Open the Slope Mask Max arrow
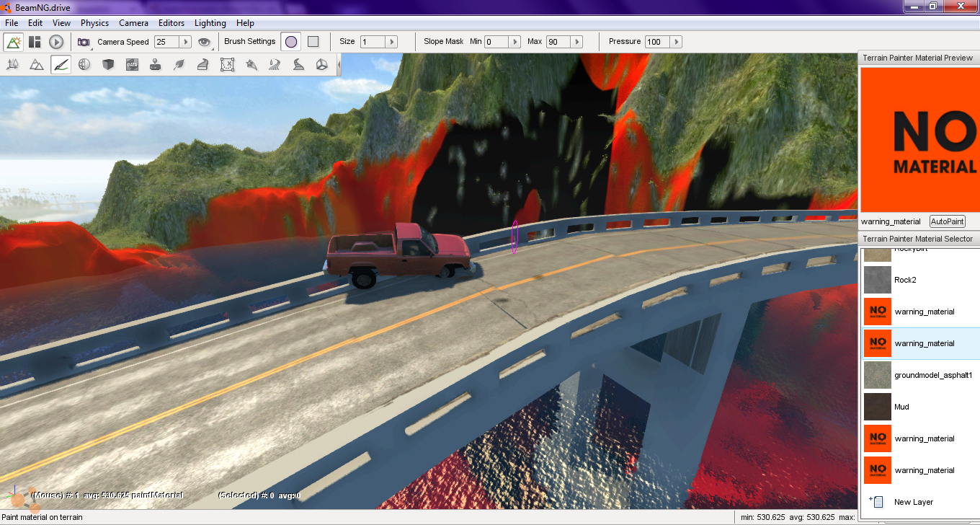This screenshot has height=525, width=980. (x=577, y=42)
